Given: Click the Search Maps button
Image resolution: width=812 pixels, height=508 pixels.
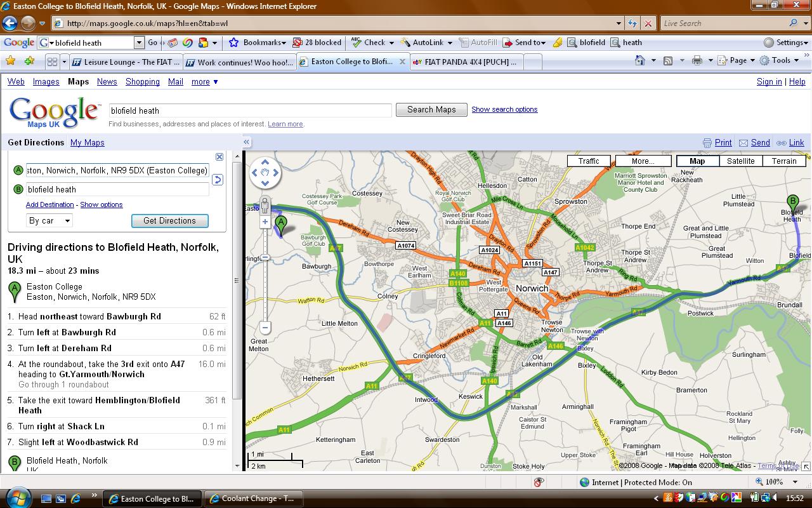Looking at the screenshot, I should pyautogui.click(x=431, y=110).
